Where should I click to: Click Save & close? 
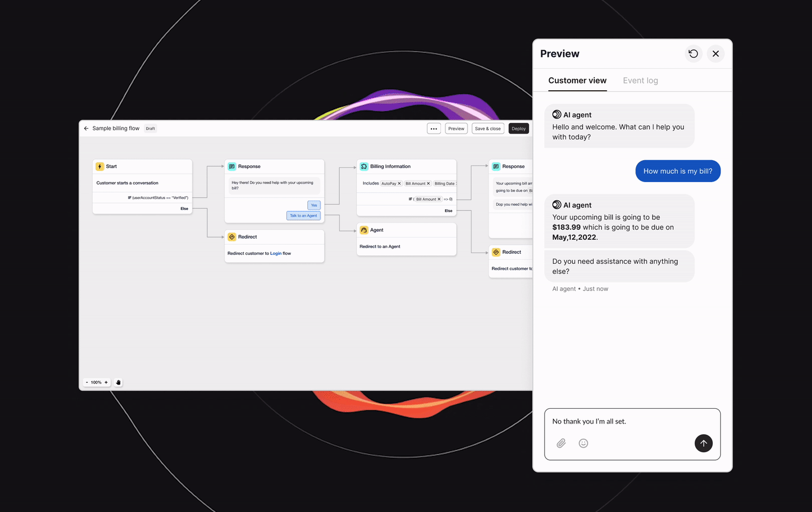pyautogui.click(x=488, y=129)
